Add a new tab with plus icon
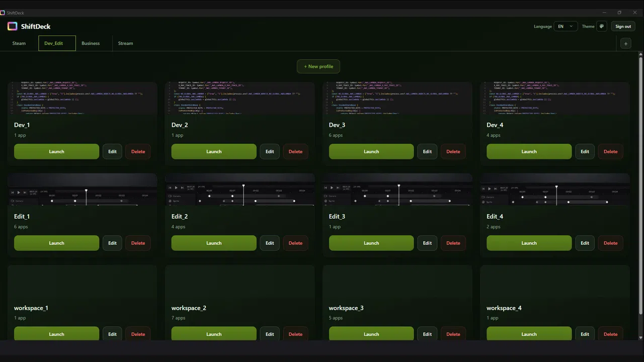Screen dimensions: 644x362 coord(626,44)
